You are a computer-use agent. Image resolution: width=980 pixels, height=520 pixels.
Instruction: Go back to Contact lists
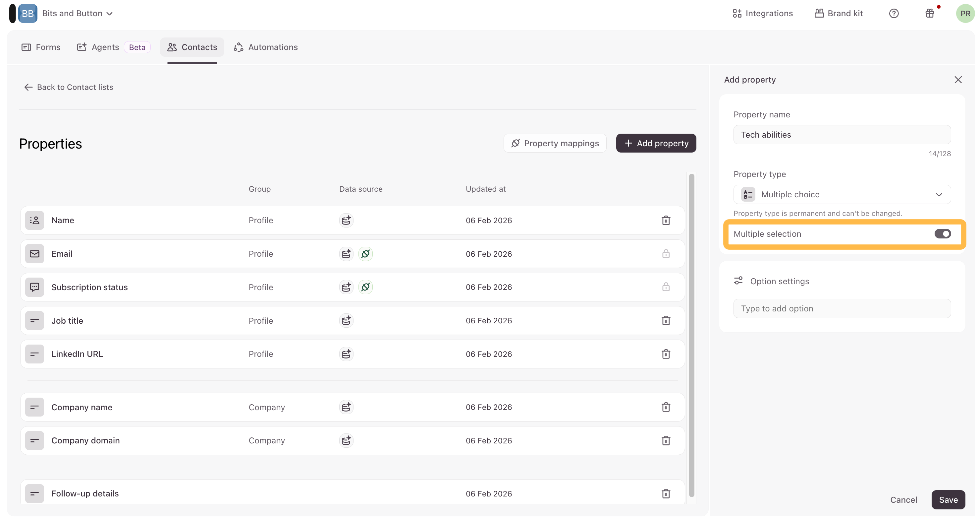(69, 87)
